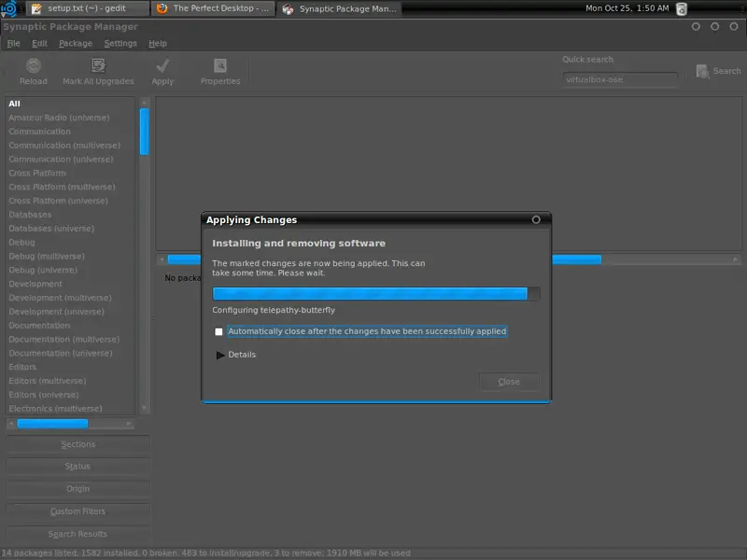Image resolution: width=747 pixels, height=560 pixels.
Task: Click the Sections filter button
Action: coord(78,444)
